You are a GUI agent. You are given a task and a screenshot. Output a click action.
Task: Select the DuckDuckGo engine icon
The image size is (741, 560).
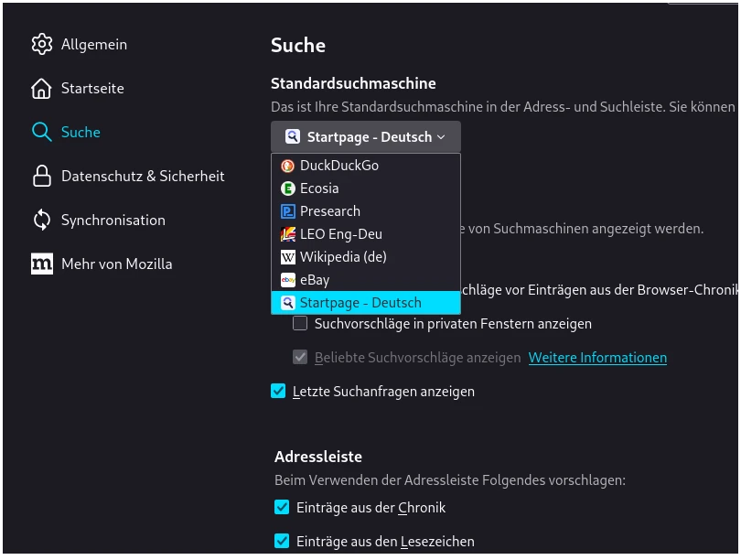288,166
